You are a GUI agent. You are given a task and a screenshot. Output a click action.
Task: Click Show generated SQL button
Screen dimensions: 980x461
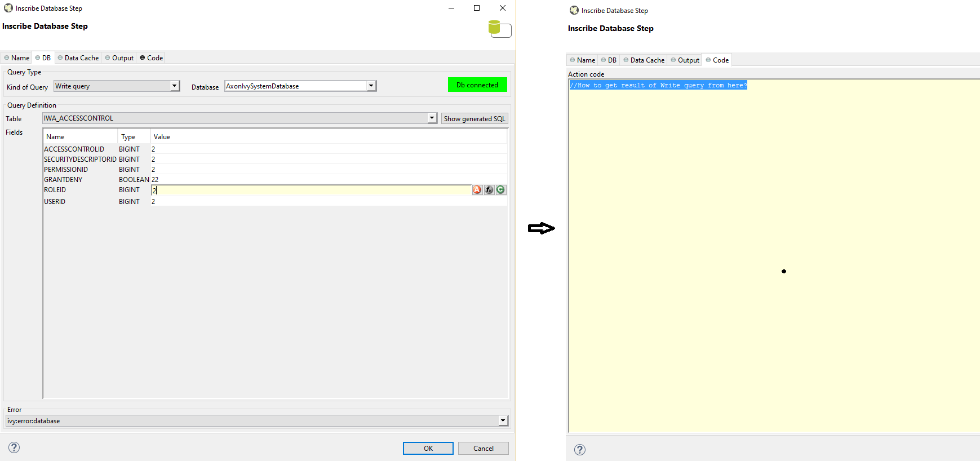click(475, 119)
